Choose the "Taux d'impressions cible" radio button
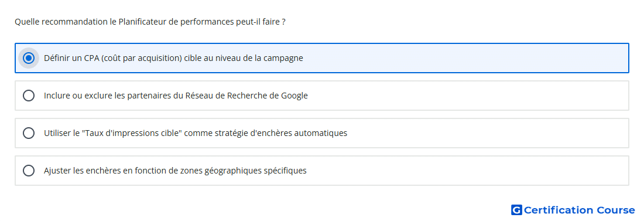The width and height of the screenshot is (644, 221). tap(28, 133)
